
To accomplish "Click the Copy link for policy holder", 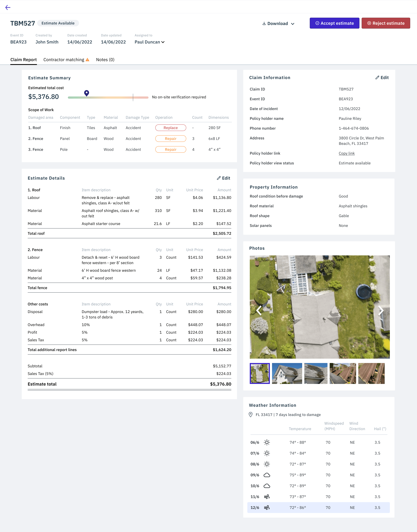I will pos(346,153).
